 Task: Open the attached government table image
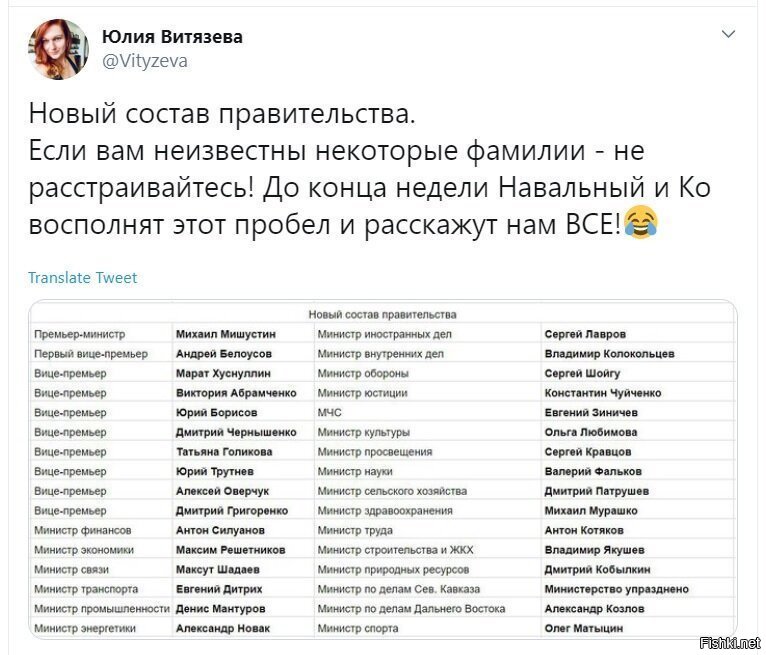[x=383, y=469]
